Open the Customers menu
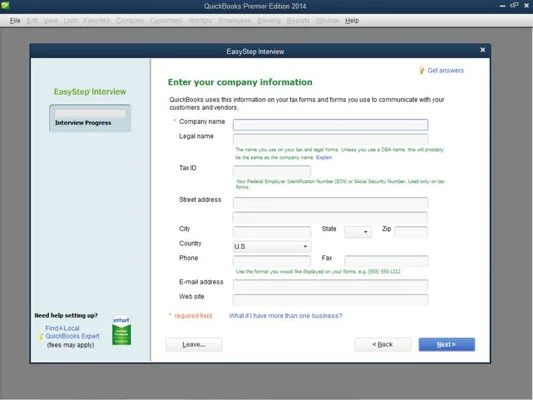 pos(166,21)
